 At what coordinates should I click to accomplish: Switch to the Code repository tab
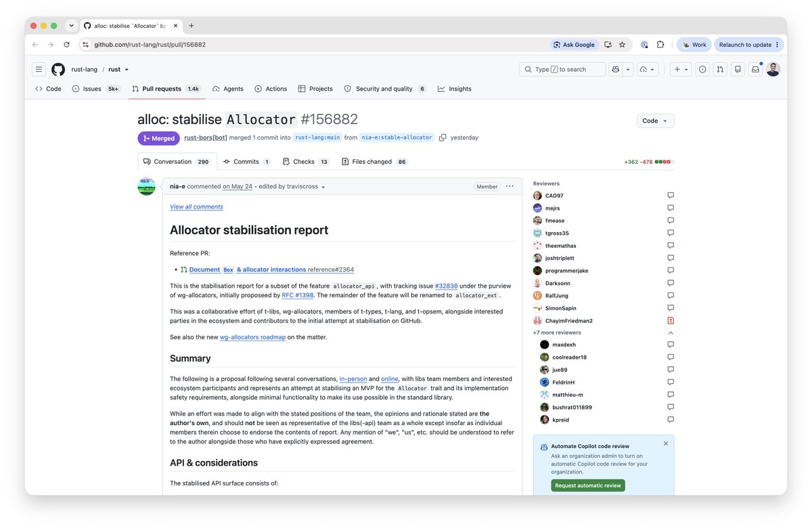[48, 89]
